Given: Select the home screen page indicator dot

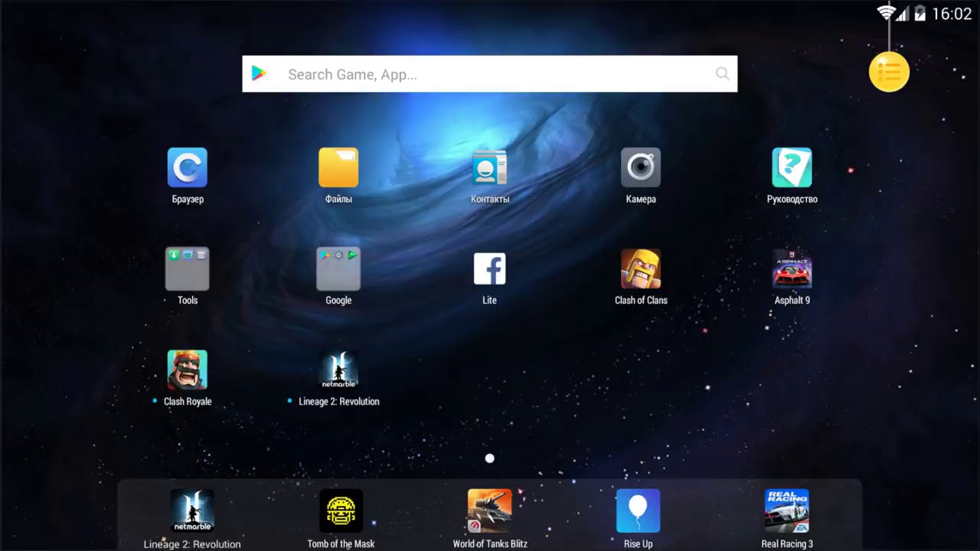Looking at the screenshot, I should [490, 458].
